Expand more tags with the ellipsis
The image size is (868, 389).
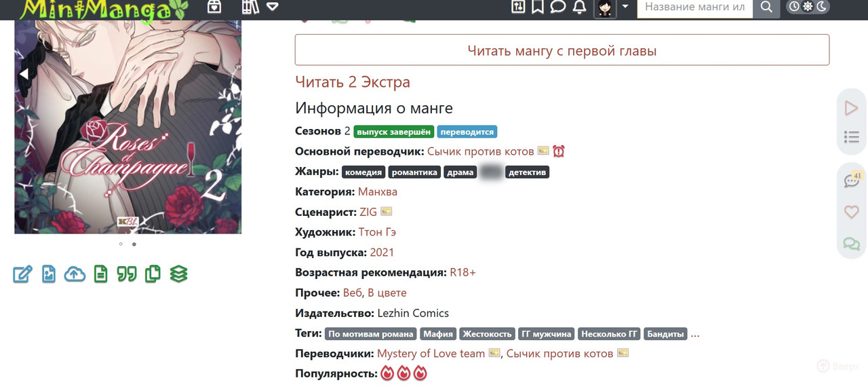(695, 334)
